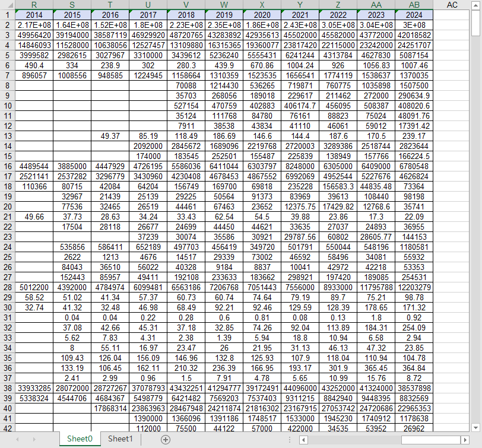This screenshot has width=482, height=448.
Task: Click horizontal scrollbar left arrow
Action: 303,440
